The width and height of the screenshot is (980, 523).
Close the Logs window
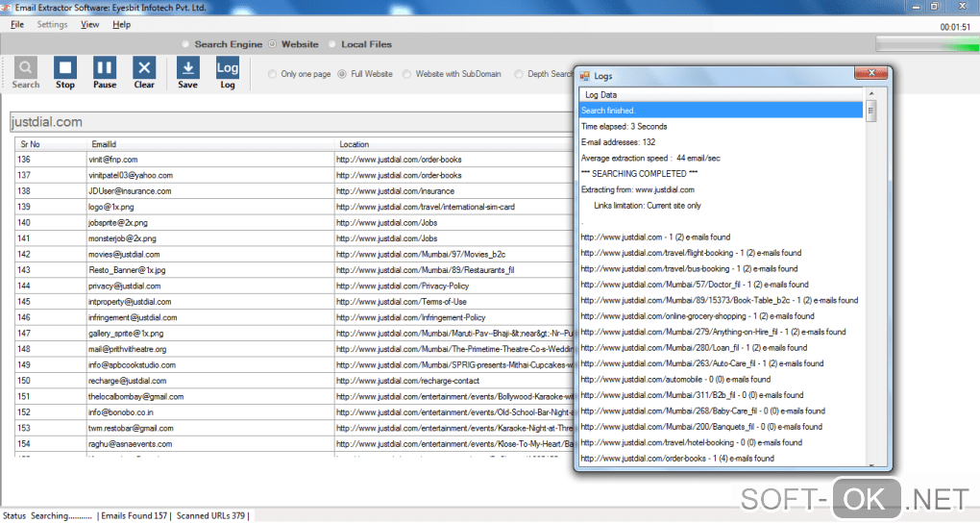point(871,72)
